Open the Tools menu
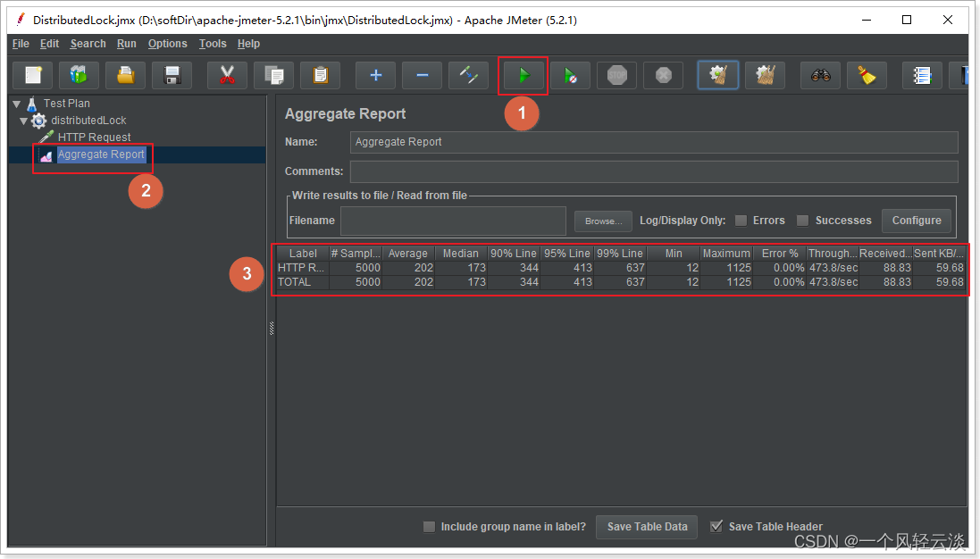The height and width of the screenshot is (559, 980). point(213,44)
